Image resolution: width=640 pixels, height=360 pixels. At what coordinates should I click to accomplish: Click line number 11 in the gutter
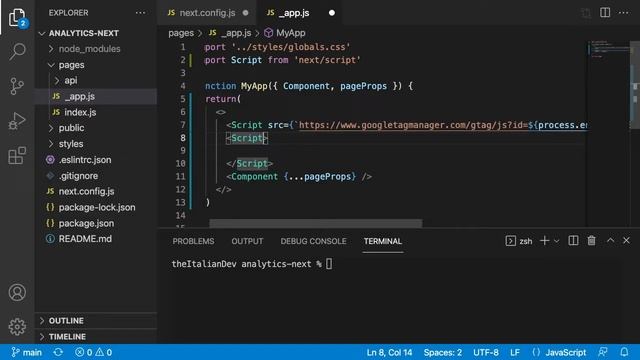pyautogui.click(x=180, y=177)
